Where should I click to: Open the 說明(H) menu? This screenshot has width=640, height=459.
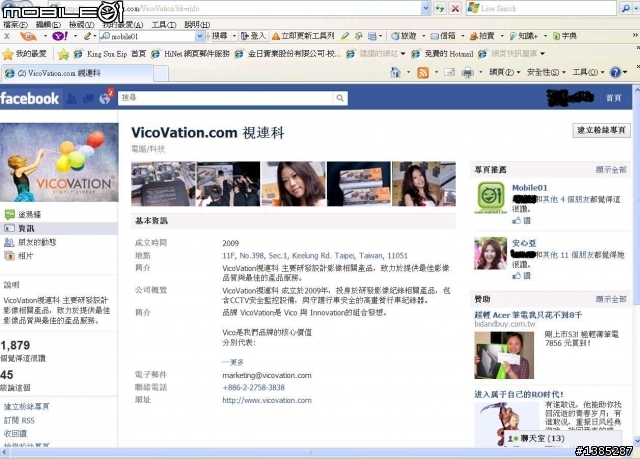pyautogui.click(x=197, y=25)
